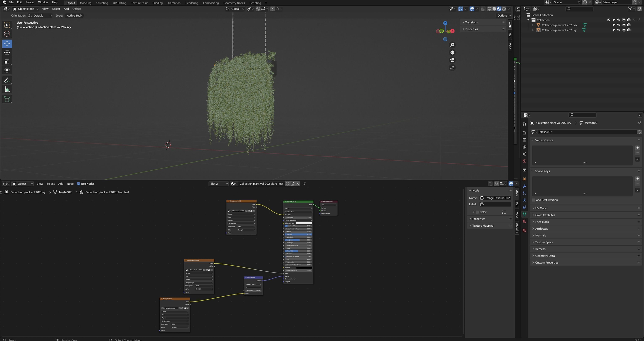This screenshot has width=644, height=341.
Task: Open the Texture properties checkerboard tab
Action: click(x=525, y=230)
